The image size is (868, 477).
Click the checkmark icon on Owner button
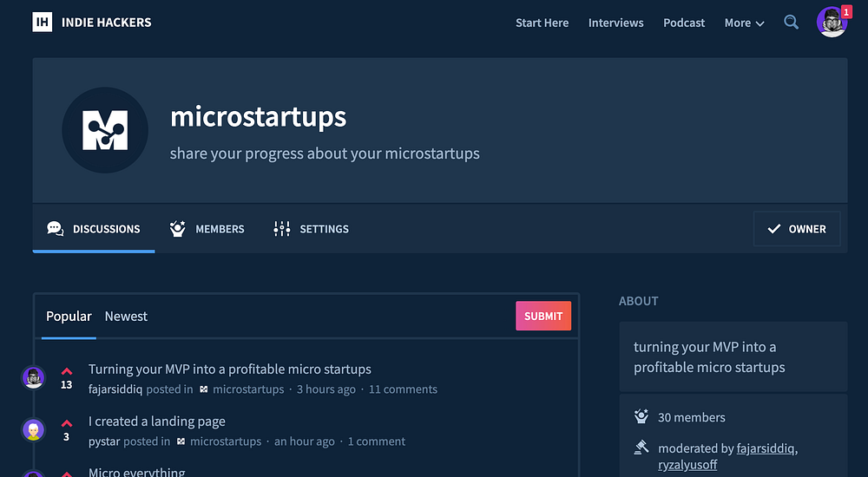click(774, 229)
